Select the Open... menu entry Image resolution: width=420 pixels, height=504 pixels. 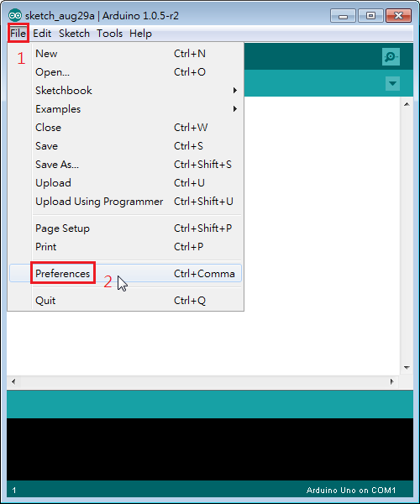coord(125,72)
